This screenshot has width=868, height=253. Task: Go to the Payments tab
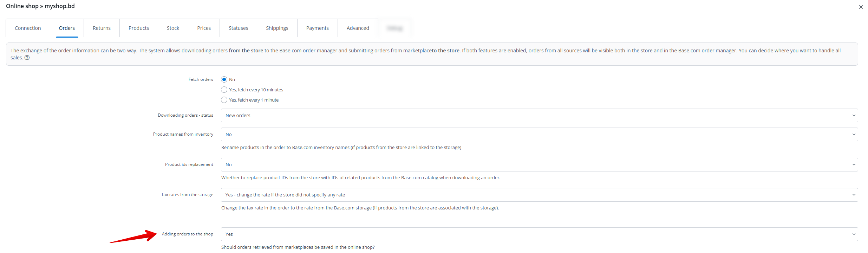(317, 28)
